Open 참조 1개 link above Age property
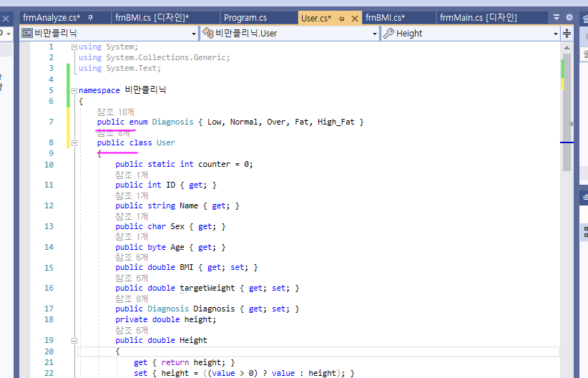 click(x=132, y=236)
